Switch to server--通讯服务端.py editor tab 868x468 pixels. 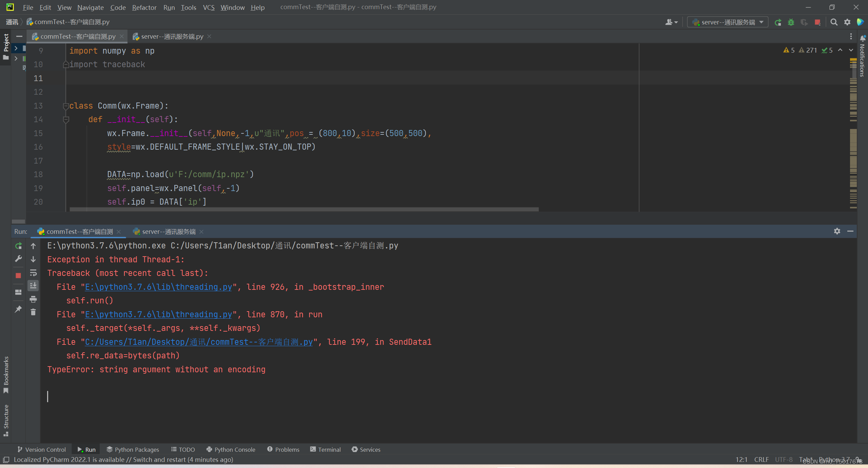172,37
